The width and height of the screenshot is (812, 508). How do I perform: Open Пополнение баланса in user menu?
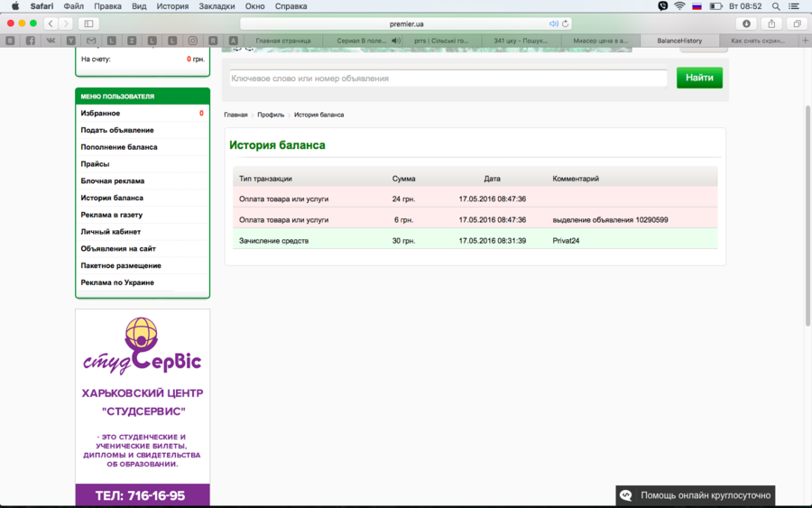(119, 147)
